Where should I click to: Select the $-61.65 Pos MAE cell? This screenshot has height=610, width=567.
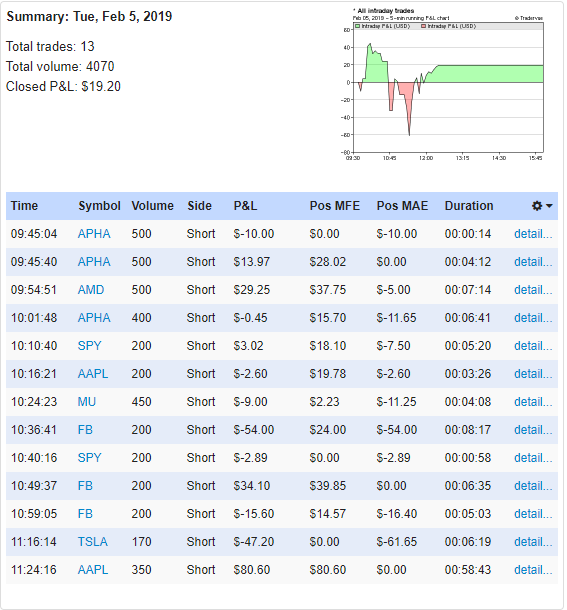397,542
